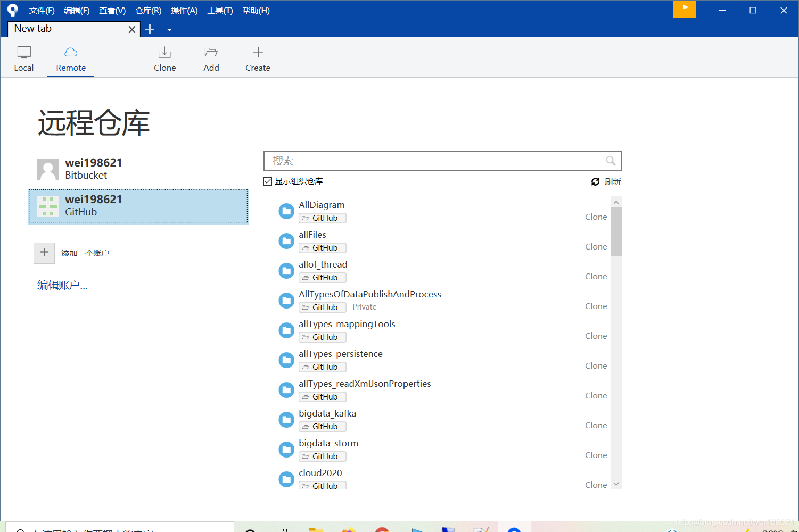The width and height of the screenshot is (799, 532).
Task: Click the GitHub tag under bigdata_storm
Action: (x=323, y=456)
